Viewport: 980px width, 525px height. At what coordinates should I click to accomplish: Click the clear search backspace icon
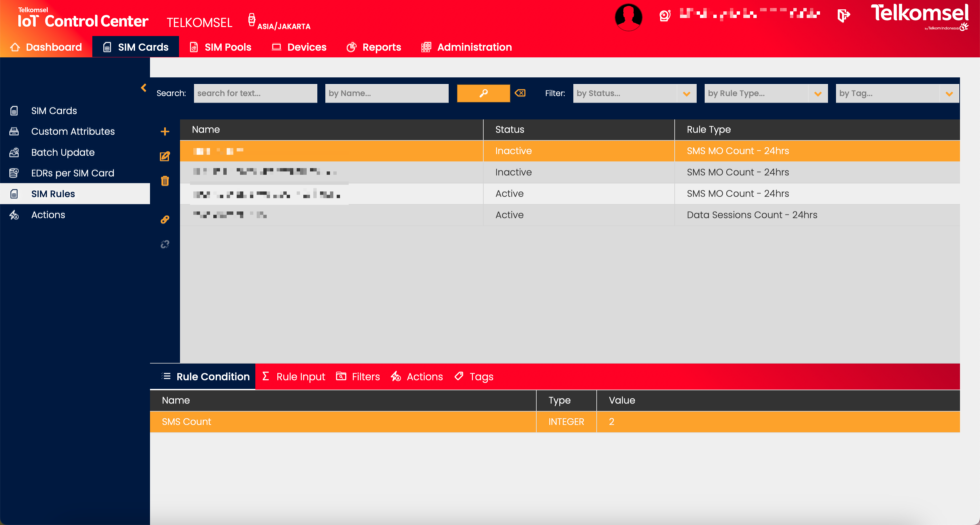click(x=520, y=93)
